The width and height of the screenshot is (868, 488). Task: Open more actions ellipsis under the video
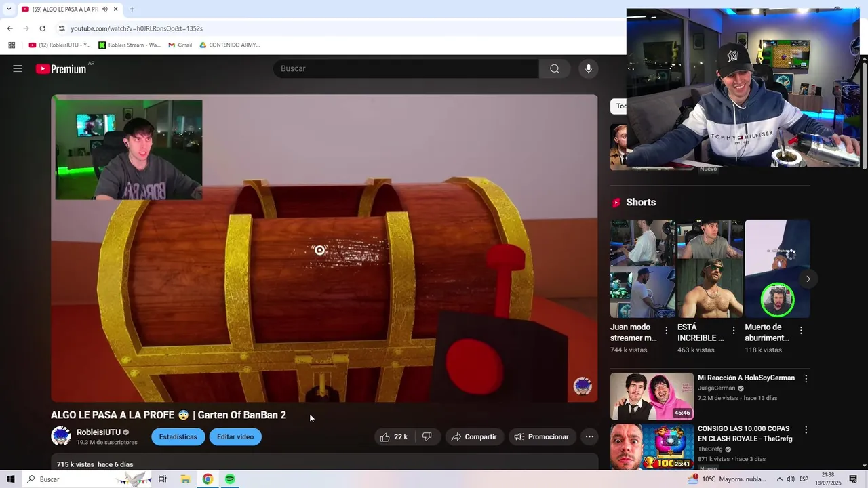[x=589, y=437]
